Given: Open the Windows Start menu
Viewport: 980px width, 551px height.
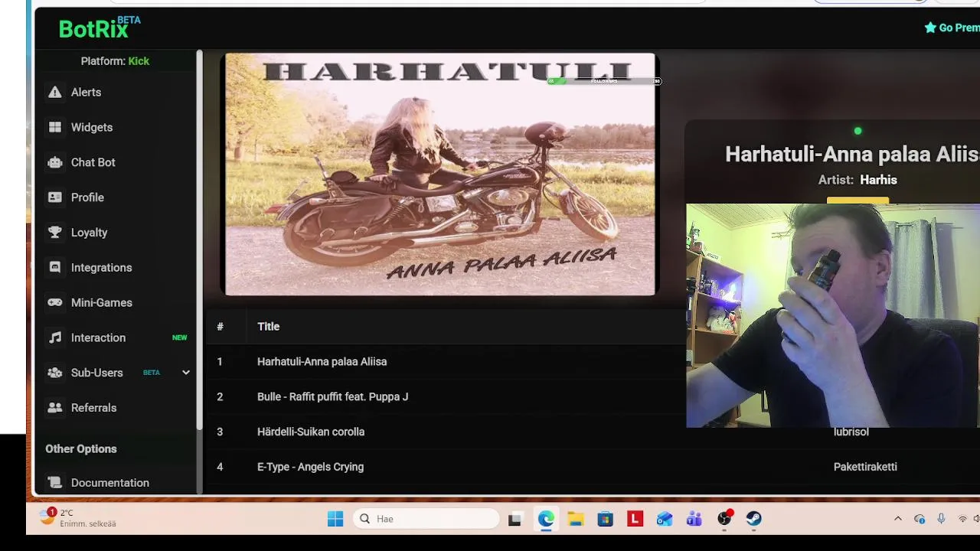Looking at the screenshot, I should 335,519.
